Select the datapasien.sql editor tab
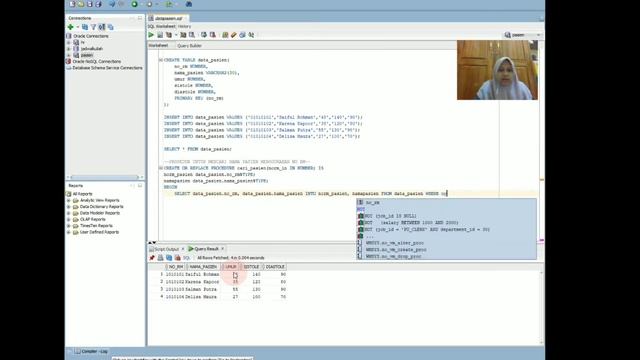 tap(168, 18)
